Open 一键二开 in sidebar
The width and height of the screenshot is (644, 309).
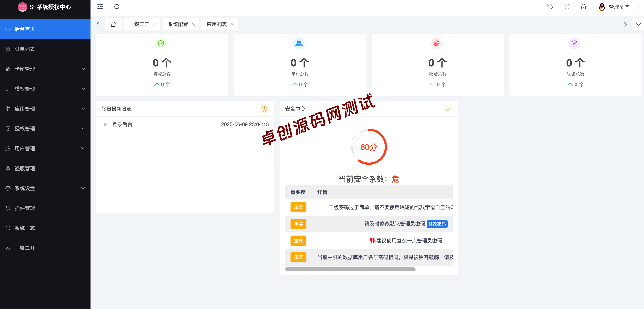point(45,248)
